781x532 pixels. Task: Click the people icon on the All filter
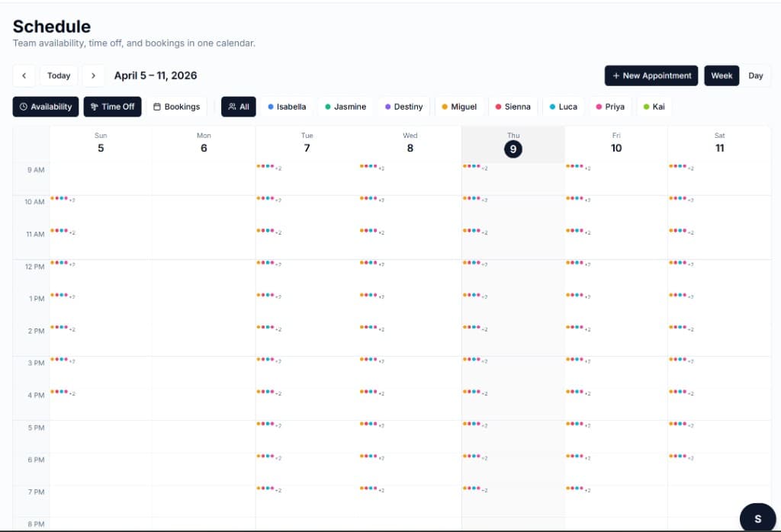click(231, 107)
